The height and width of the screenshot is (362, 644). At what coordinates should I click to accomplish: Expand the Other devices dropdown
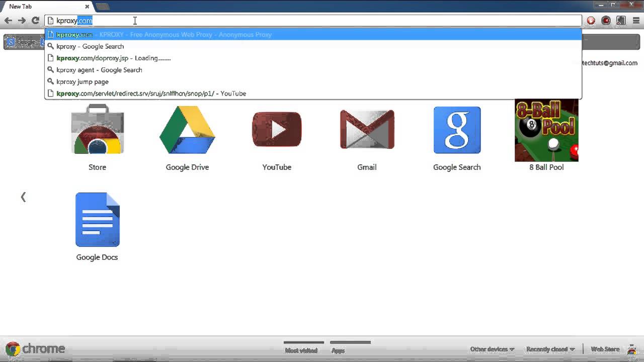492,349
